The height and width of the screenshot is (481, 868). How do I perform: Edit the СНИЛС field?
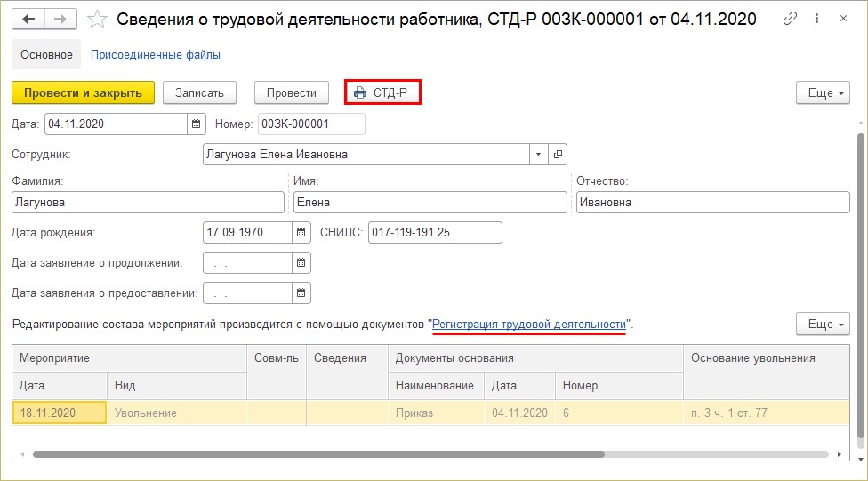tap(435, 232)
